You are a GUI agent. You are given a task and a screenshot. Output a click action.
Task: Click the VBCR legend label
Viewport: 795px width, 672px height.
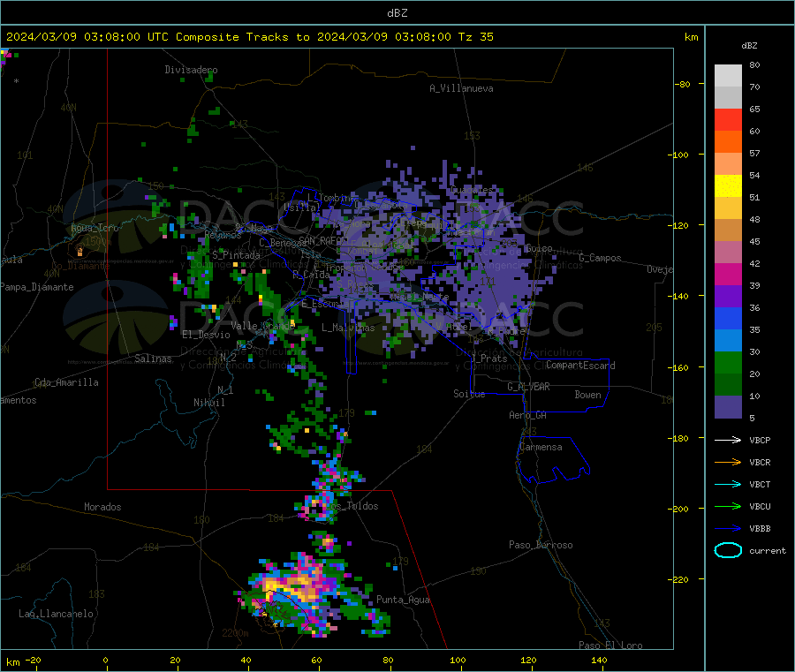coord(760,462)
